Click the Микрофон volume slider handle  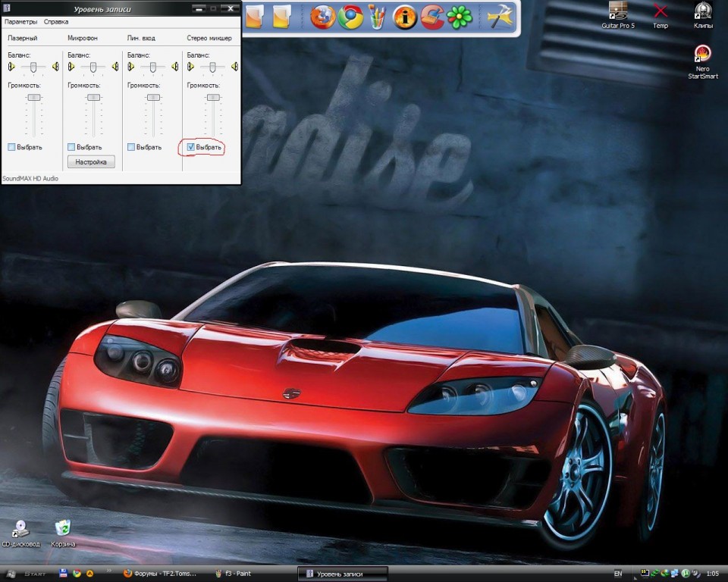94,97
